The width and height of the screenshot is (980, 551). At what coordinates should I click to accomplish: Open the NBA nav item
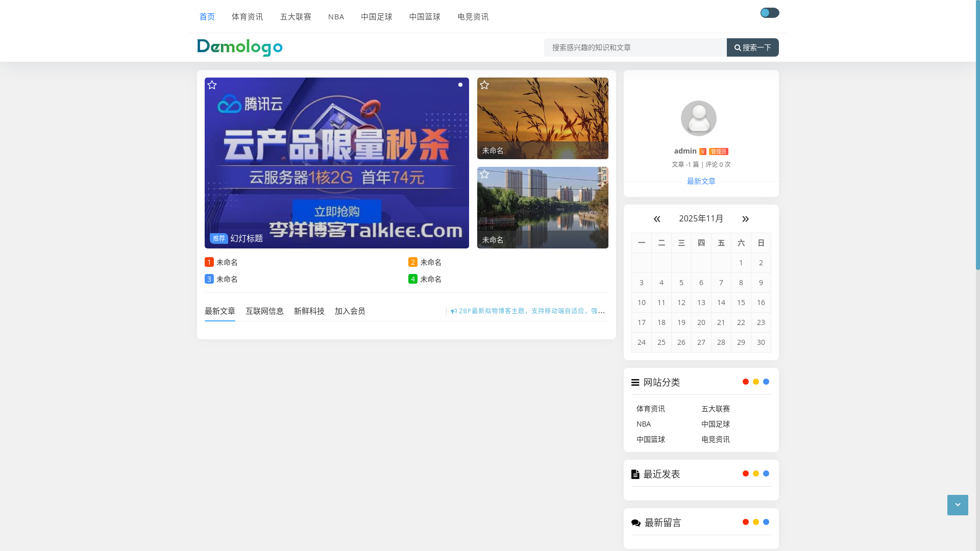(336, 17)
